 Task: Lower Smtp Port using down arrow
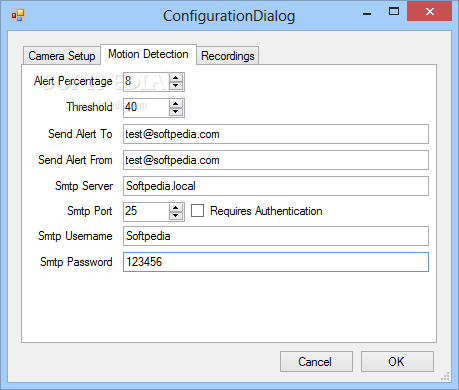point(176,216)
